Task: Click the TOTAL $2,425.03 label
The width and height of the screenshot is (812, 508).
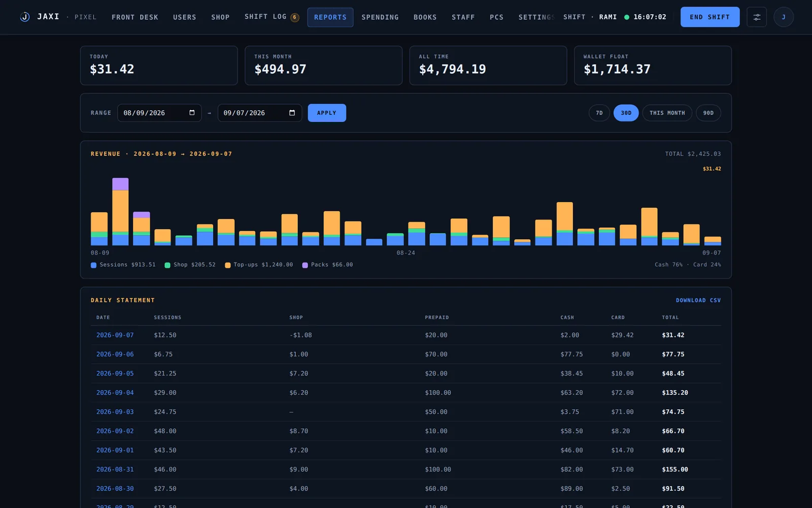Action: [x=693, y=154]
